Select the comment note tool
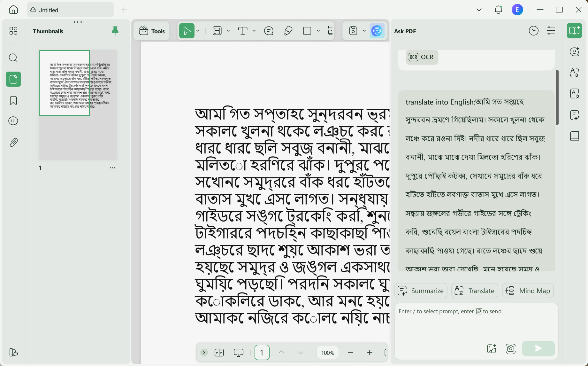This screenshot has height=366, width=588. 269,31
